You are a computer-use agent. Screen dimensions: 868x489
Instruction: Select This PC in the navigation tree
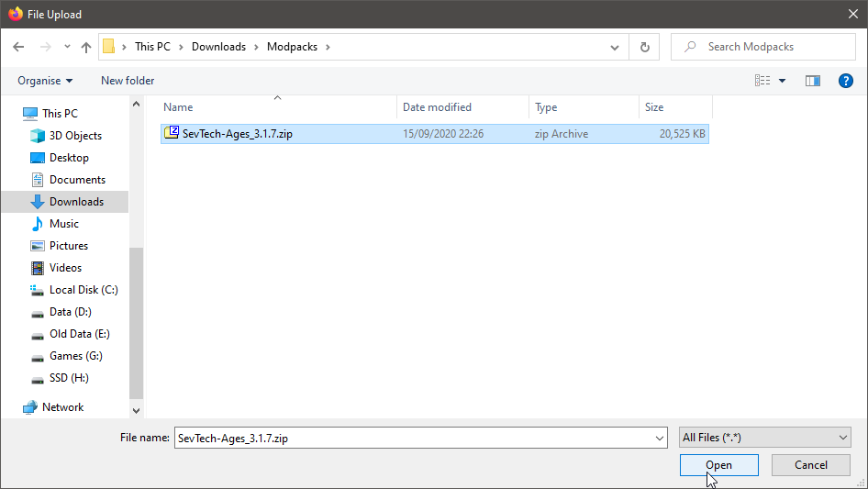click(x=60, y=114)
